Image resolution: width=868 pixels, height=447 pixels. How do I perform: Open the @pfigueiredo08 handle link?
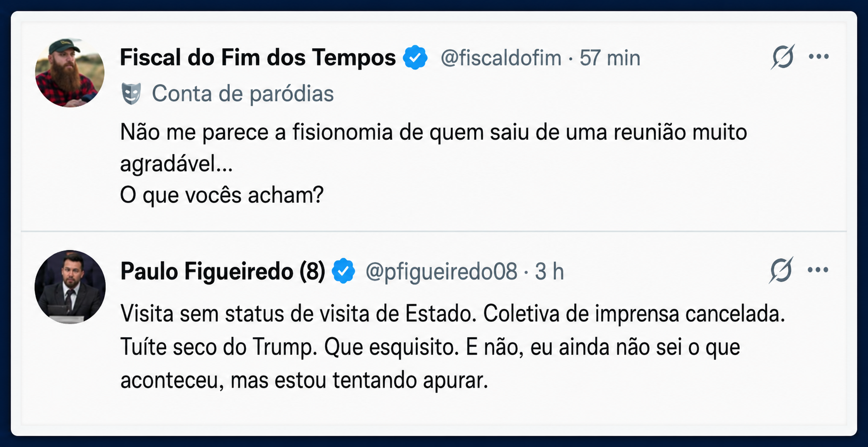[441, 272]
